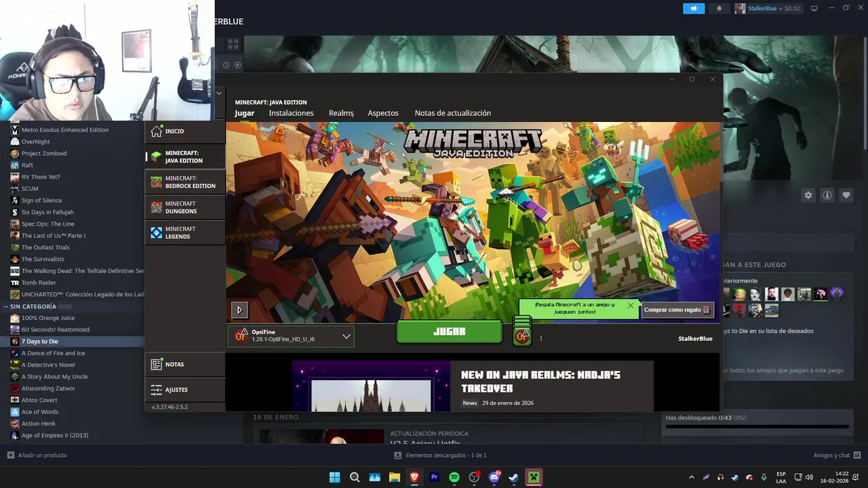
Task: Click Steam Big Picture mode monitor icon
Action: coord(814,8)
